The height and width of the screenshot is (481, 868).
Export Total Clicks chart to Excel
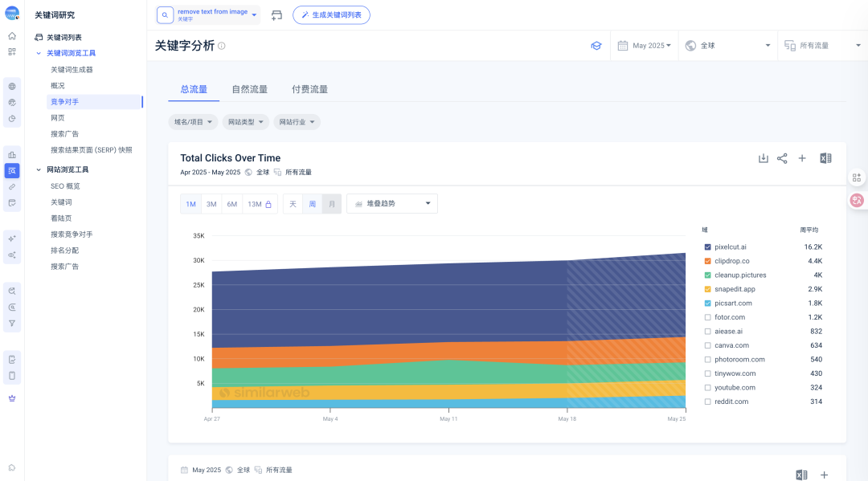[x=825, y=159]
